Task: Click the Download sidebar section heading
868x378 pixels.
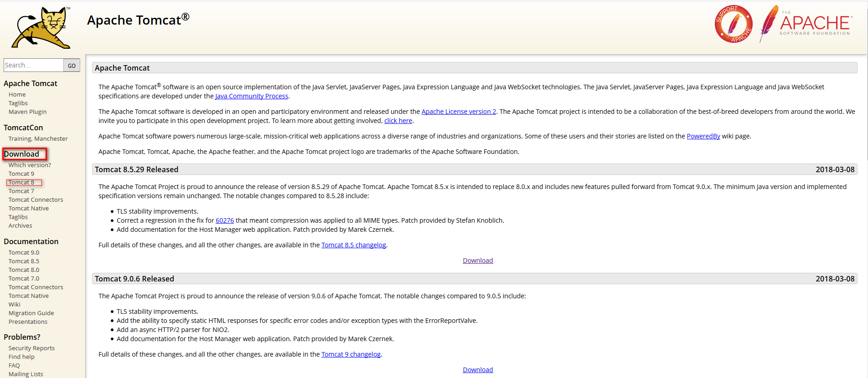Action: point(21,154)
